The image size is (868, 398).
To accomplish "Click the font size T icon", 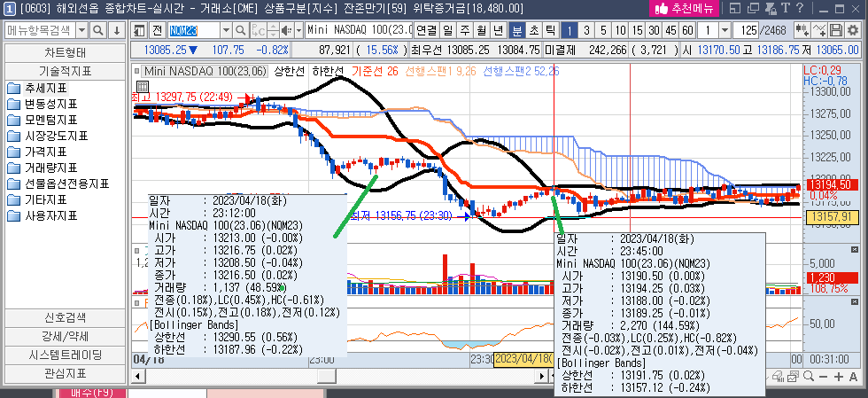I will 785,8.
